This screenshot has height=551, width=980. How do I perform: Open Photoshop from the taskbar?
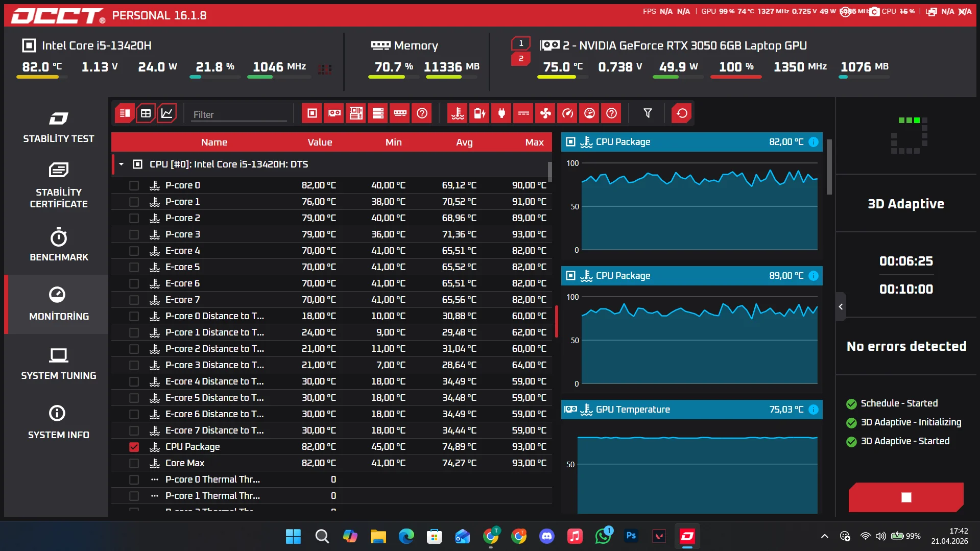631,536
